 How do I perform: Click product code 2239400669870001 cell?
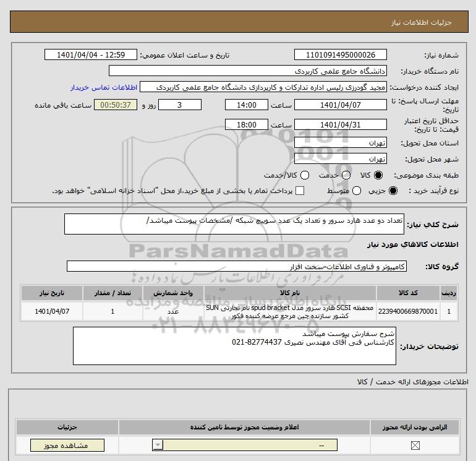point(408,311)
